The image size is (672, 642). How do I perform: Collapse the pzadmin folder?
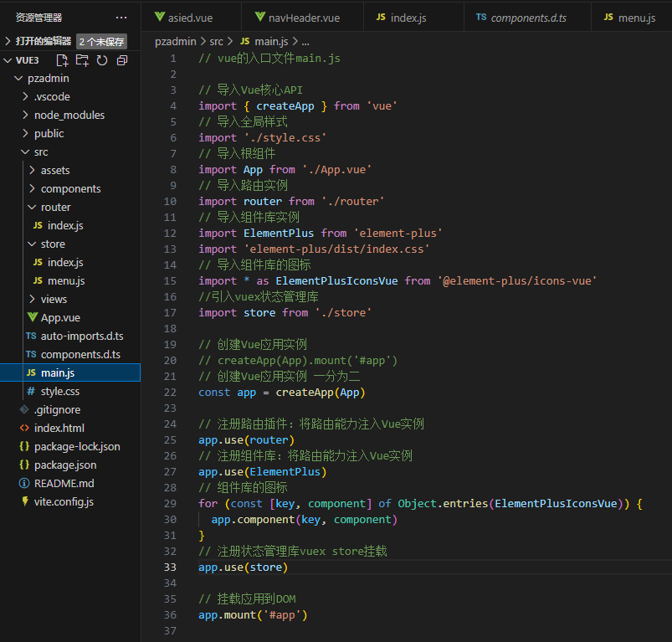(18, 79)
